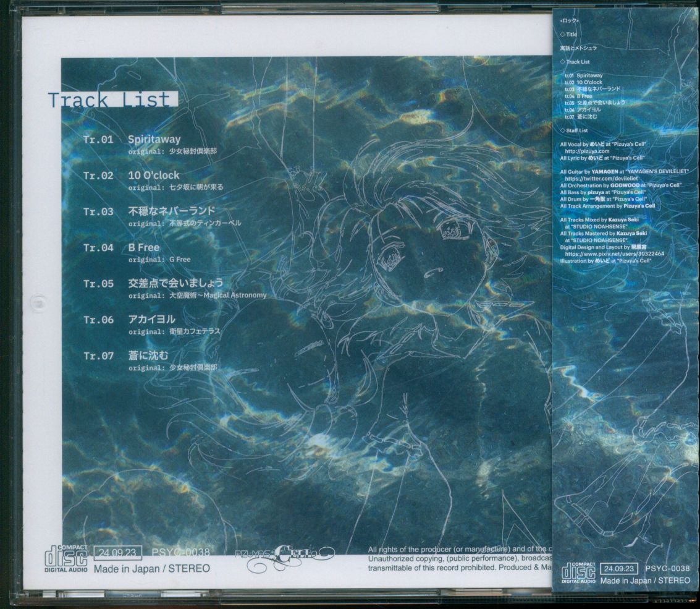Click "original: 七夕坂に朝が来る" line
The image size is (700, 609).
[175, 188]
